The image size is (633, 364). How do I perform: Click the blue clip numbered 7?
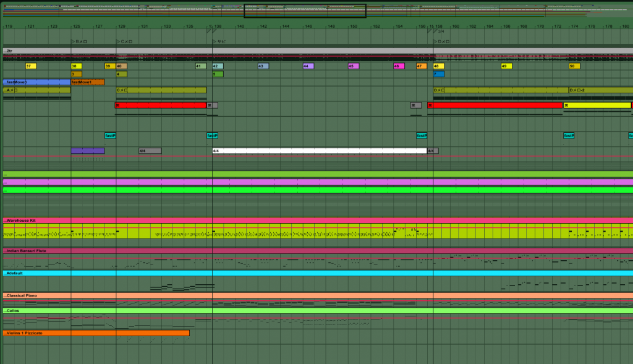(x=438, y=74)
